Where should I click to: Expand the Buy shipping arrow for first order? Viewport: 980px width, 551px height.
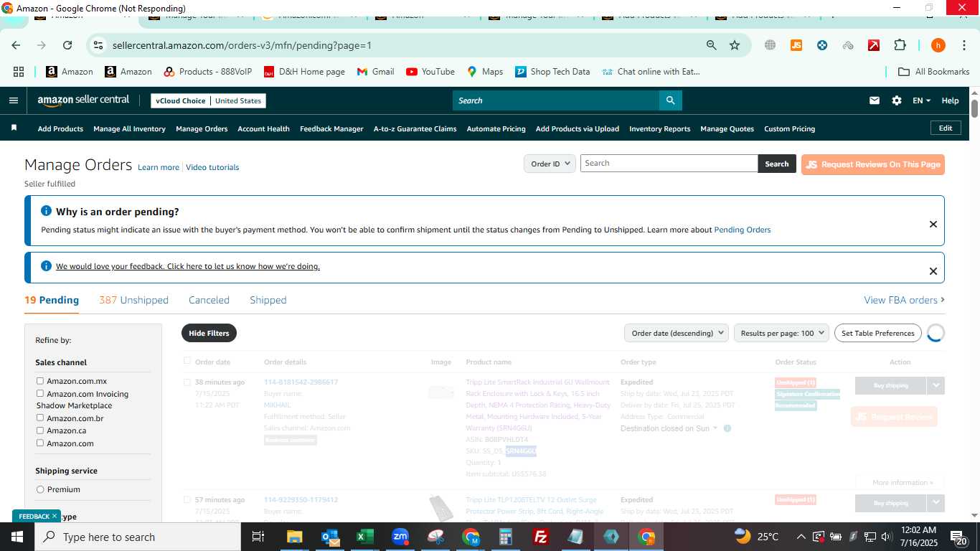coord(936,385)
